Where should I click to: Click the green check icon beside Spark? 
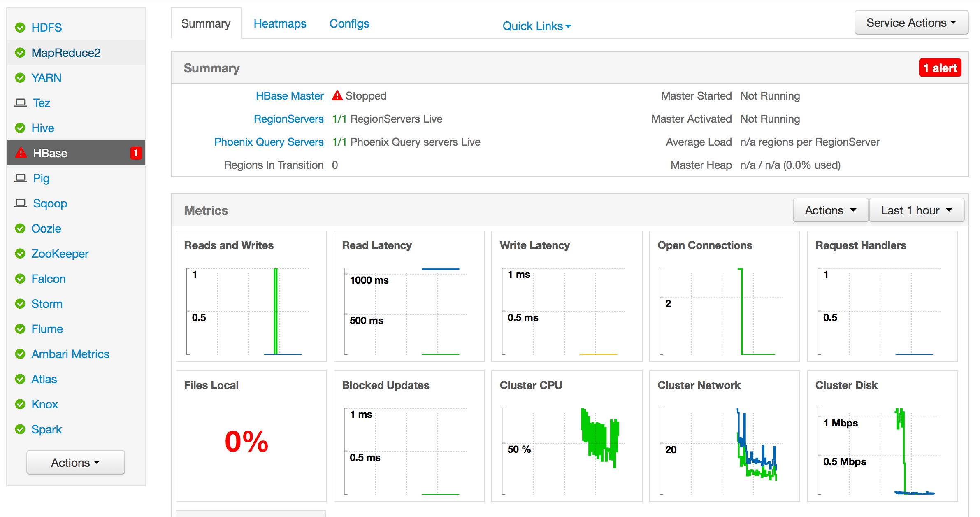[x=20, y=429]
